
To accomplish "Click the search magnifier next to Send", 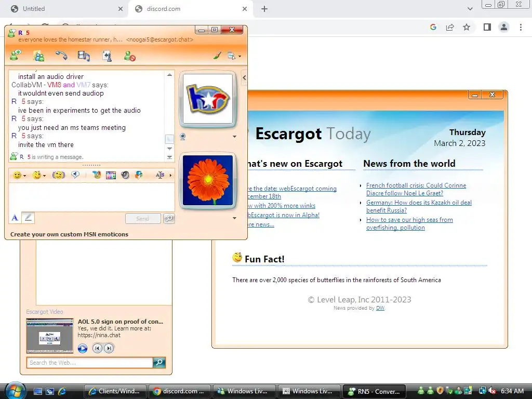I will coord(169,219).
